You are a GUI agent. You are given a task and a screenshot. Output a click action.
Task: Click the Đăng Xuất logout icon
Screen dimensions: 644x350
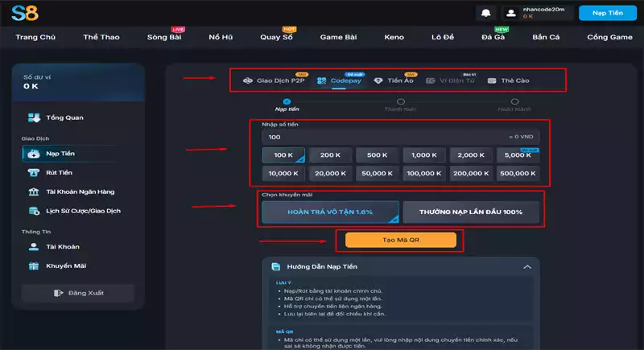(58, 293)
